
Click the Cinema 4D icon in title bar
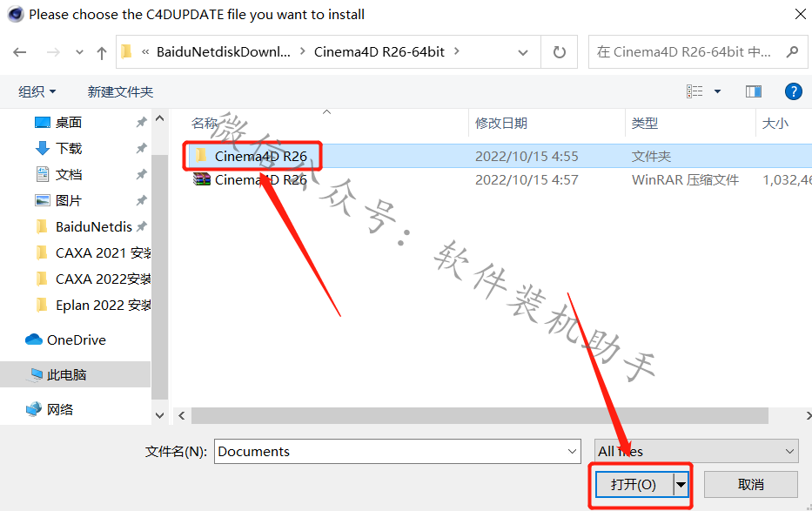point(16,14)
